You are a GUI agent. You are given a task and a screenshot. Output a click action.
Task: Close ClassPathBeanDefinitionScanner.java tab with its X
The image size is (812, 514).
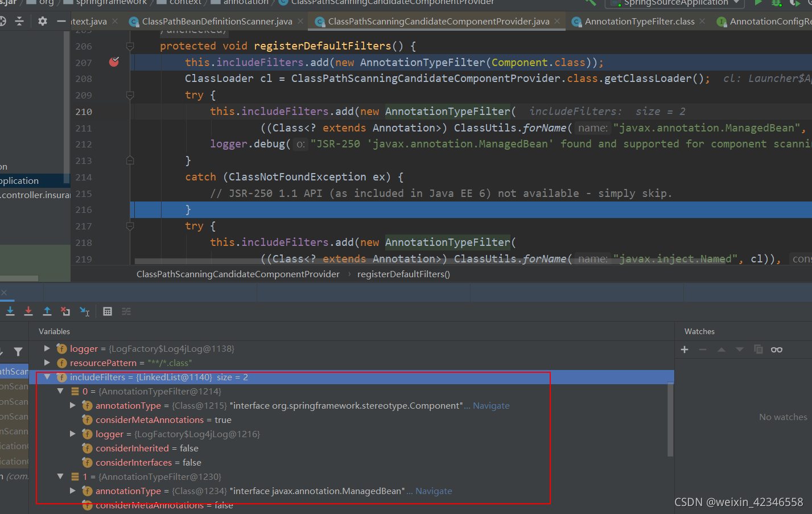tap(300, 21)
